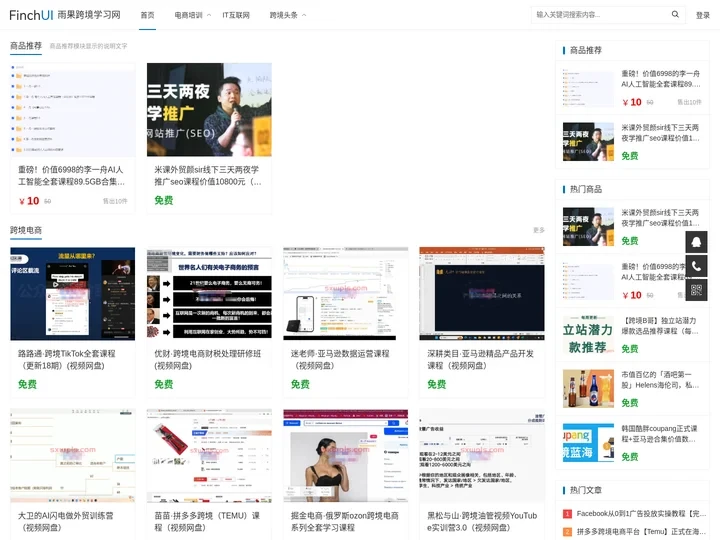
Task: Expand the 电商培训 menu arrow
Action: [x=209, y=15]
